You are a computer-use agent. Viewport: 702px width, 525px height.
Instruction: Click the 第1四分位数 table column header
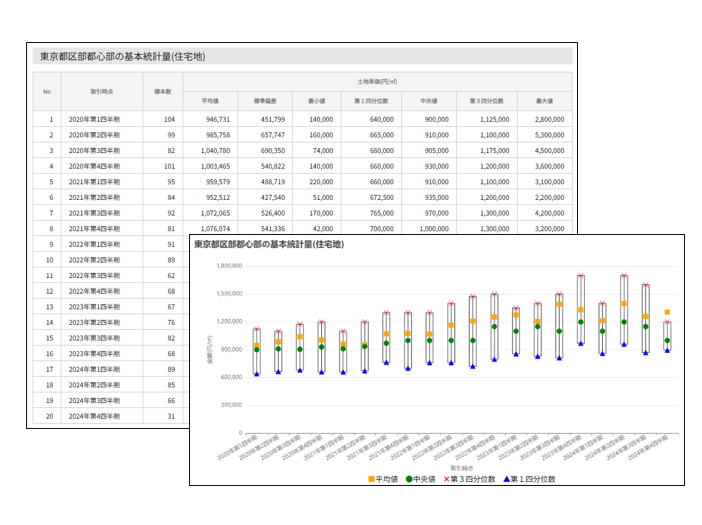coord(372,101)
